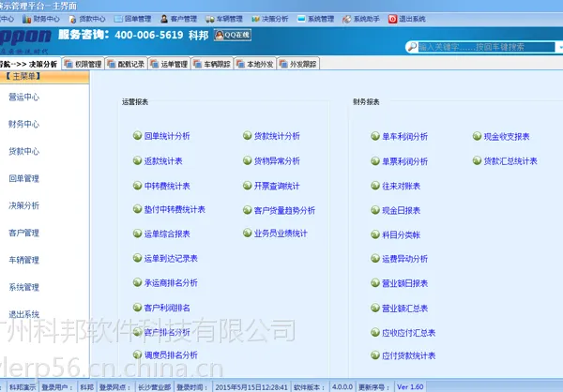563x392 pixels.
Task: Select 财务中心 in the sidebar
Action: (x=24, y=124)
